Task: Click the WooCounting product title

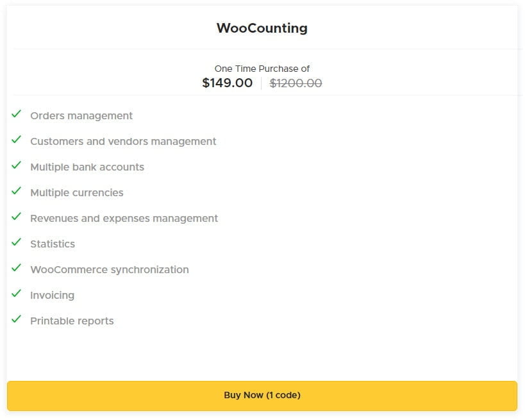Action: click(x=262, y=28)
